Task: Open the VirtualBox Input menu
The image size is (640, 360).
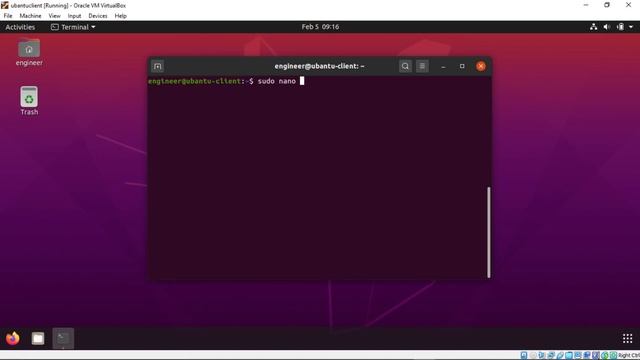Action: pyautogui.click(x=74, y=16)
